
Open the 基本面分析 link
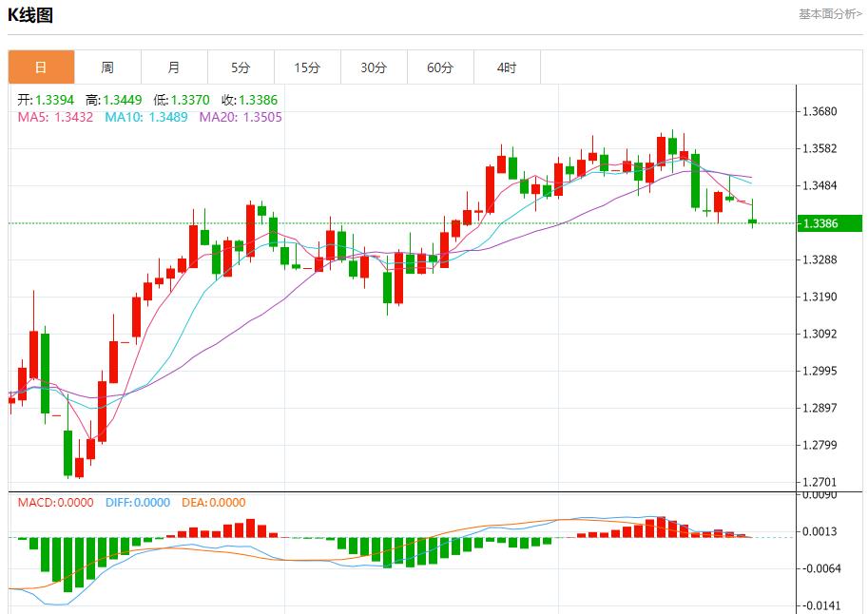(x=830, y=14)
